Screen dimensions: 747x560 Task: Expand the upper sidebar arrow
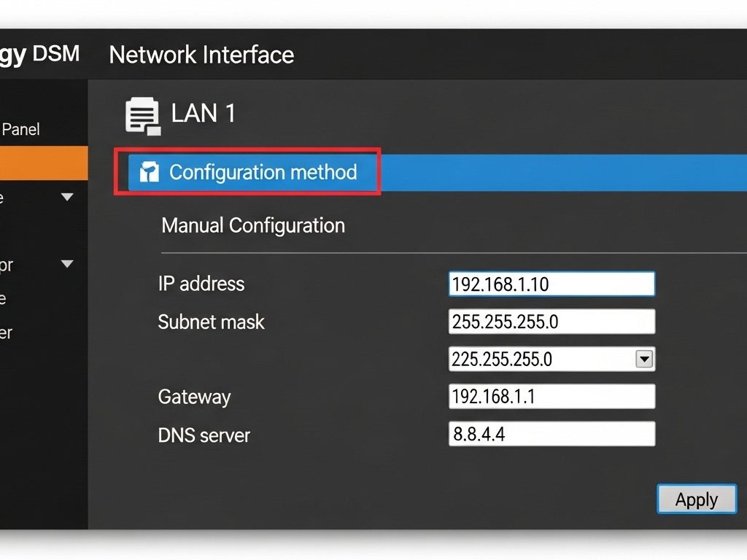pos(67,197)
